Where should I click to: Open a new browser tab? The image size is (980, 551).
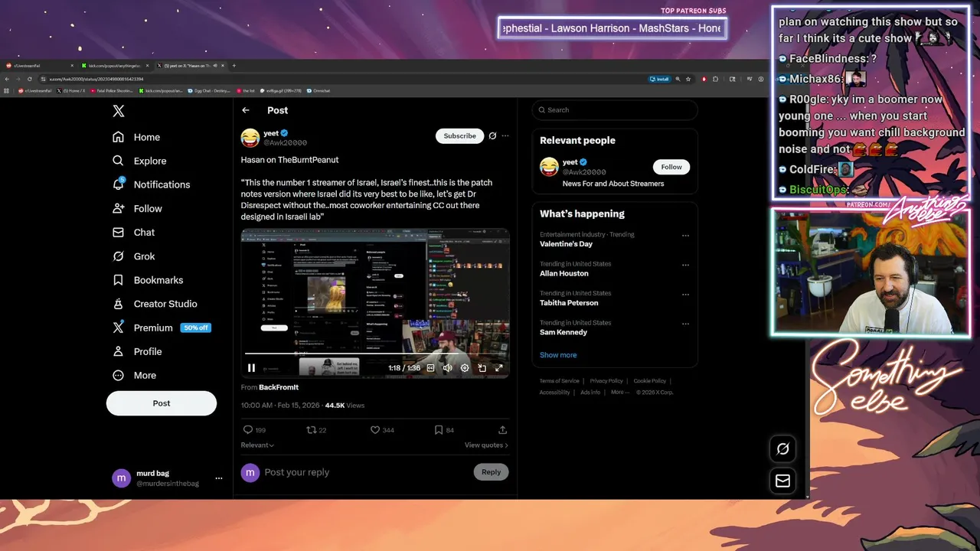click(x=234, y=66)
